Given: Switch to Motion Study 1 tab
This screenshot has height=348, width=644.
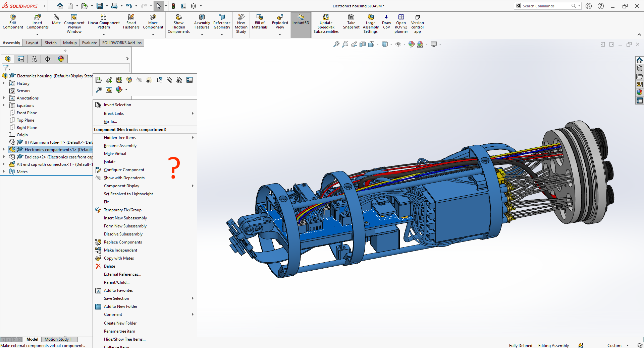Looking at the screenshot, I should point(58,339).
